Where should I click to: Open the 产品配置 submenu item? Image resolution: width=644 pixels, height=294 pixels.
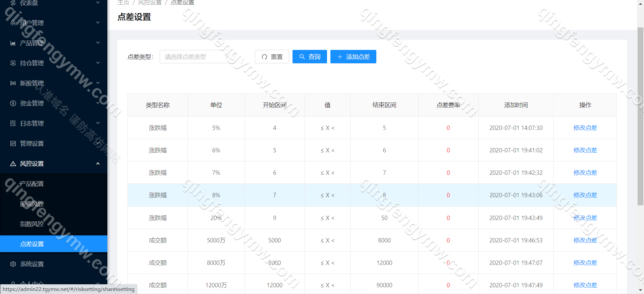tap(32, 183)
